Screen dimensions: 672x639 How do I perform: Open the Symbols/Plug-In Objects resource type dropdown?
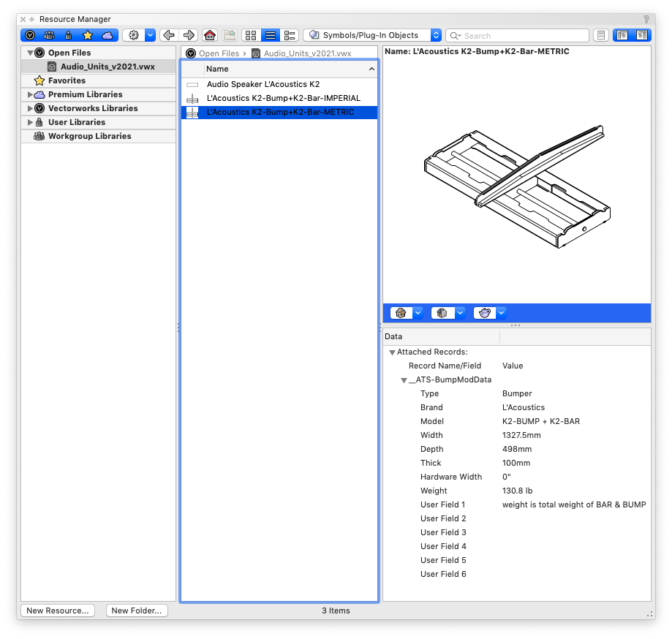click(374, 35)
